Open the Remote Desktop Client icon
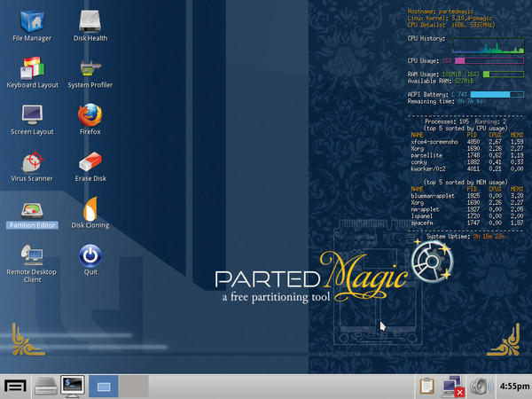532x399 pixels. click(32, 263)
